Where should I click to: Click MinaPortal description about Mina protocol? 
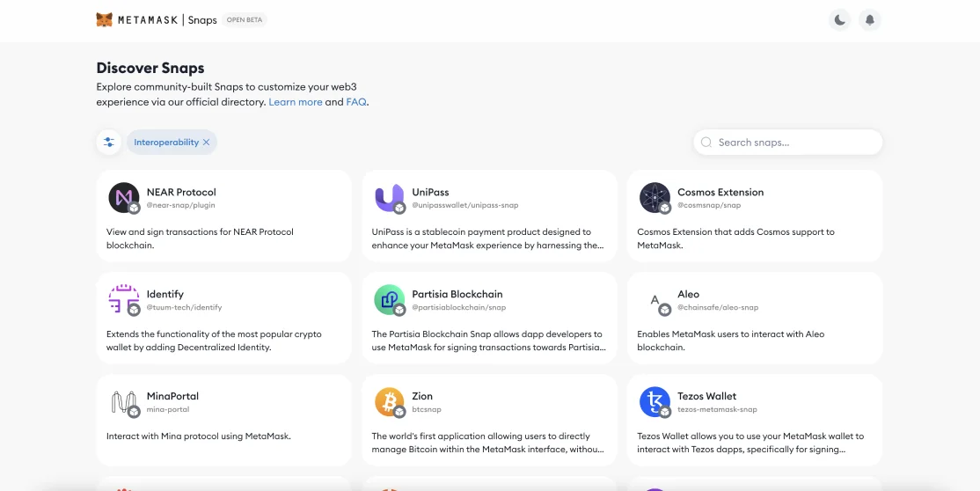pyautogui.click(x=199, y=436)
